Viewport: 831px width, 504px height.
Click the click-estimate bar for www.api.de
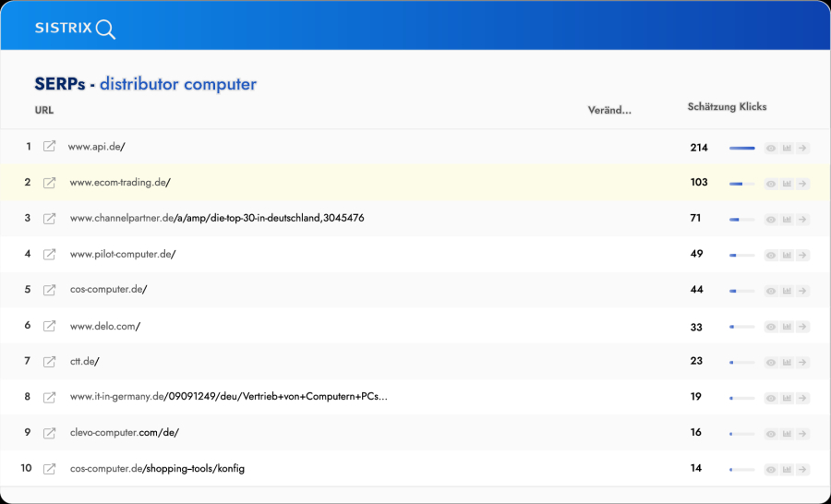coord(741,148)
